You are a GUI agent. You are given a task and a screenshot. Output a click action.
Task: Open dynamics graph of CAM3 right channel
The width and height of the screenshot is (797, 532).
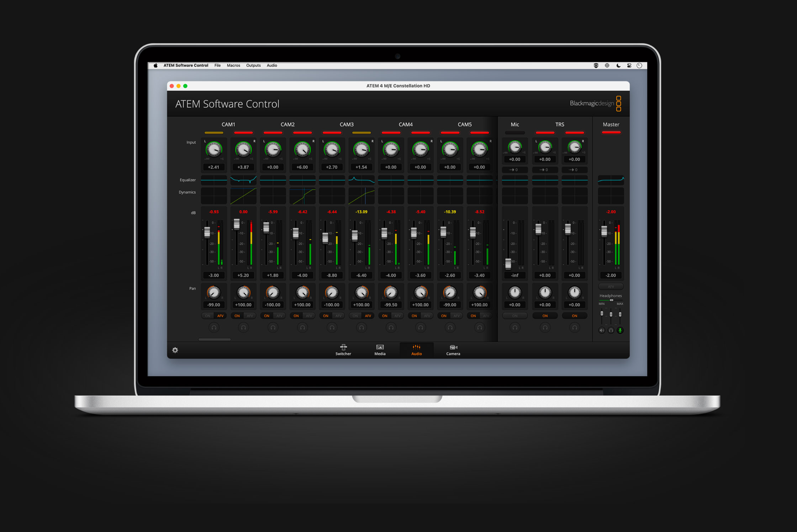361,196
